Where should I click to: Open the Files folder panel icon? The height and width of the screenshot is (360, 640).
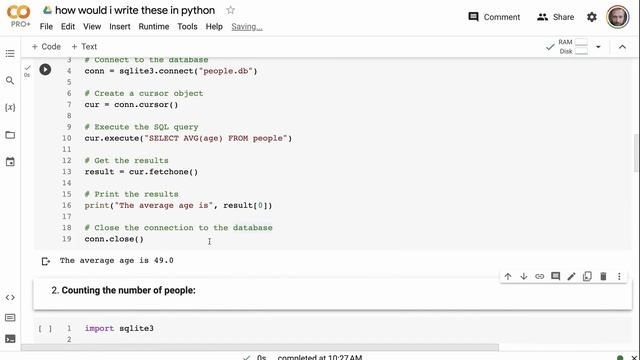point(10,135)
